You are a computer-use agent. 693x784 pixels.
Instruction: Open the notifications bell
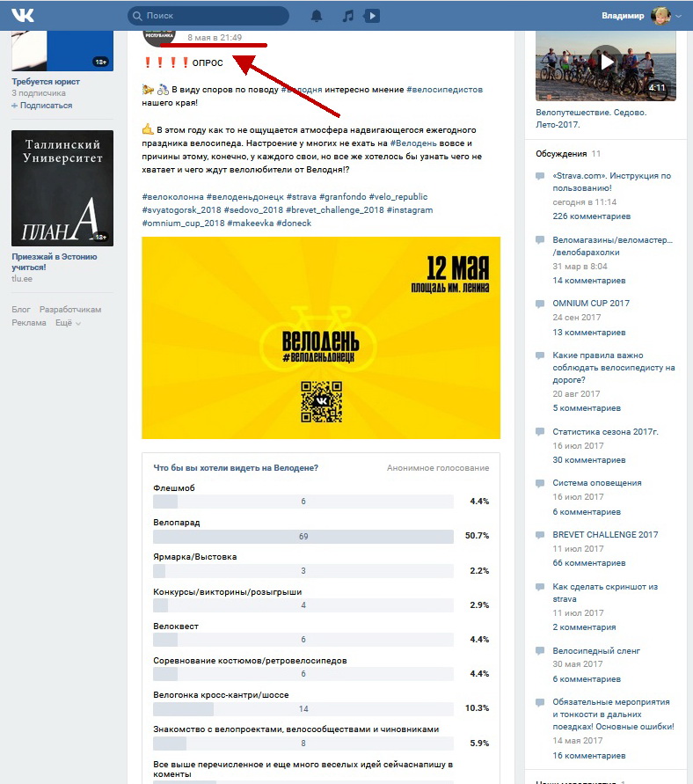tap(317, 16)
